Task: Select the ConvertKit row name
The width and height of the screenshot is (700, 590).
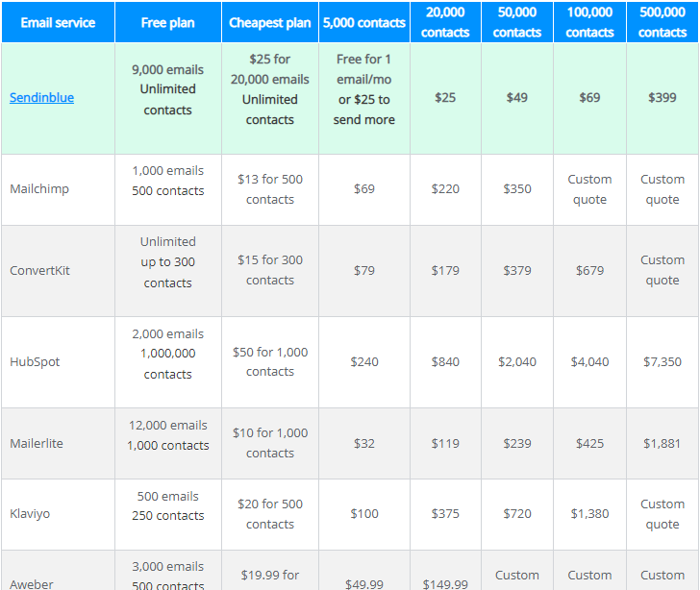Action: pos(39,270)
